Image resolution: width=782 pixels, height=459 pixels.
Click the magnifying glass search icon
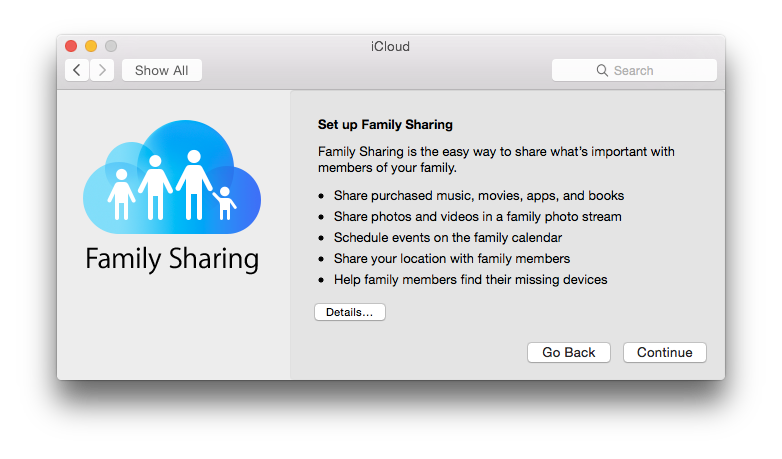(602, 70)
